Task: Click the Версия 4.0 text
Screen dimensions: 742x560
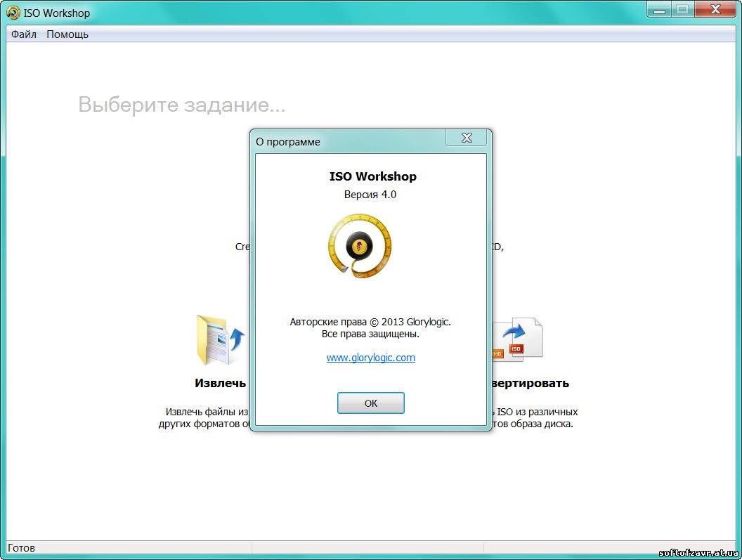Action: coord(370,195)
